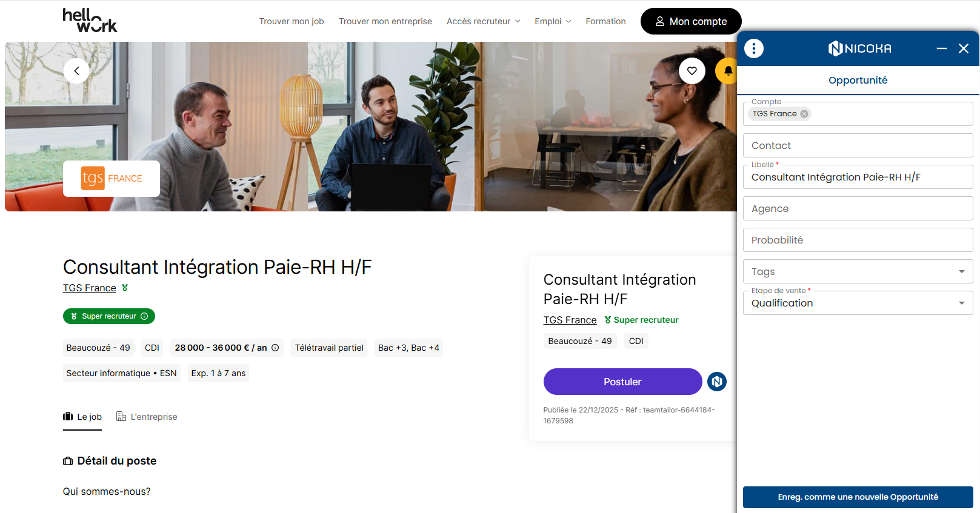
Task: Open TGS France link under main title
Action: point(90,288)
